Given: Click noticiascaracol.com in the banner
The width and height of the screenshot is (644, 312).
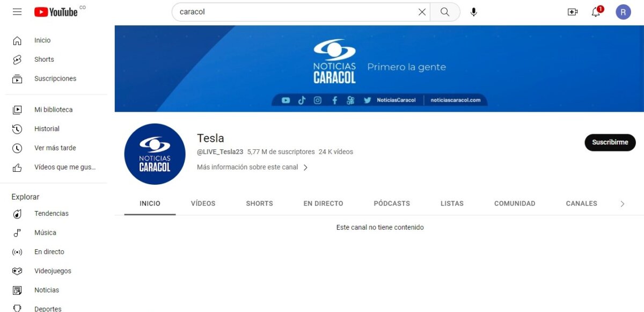Looking at the screenshot, I should pyautogui.click(x=456, y=100).
